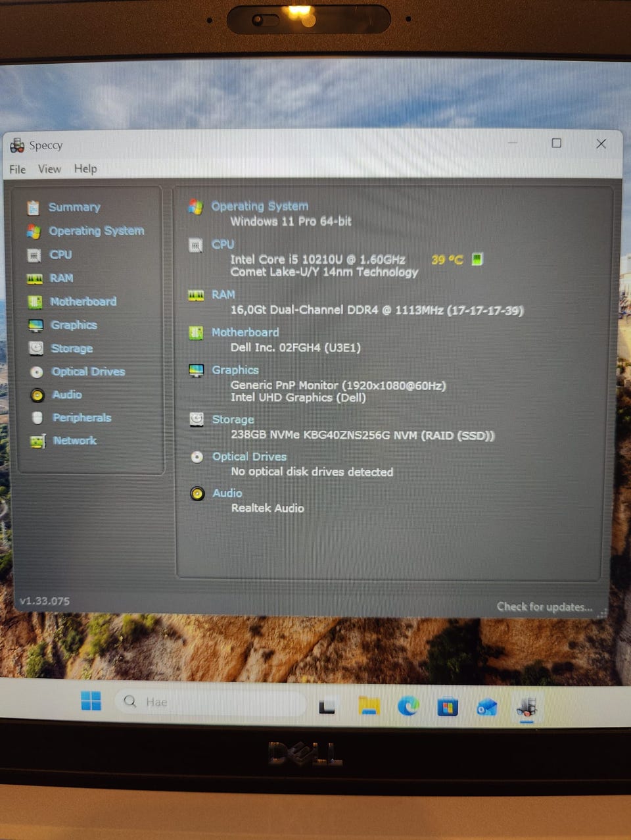Click the Check for updates link
This screenshot has width=631, height=840.
pyautogui.click(x=544, y=606)
